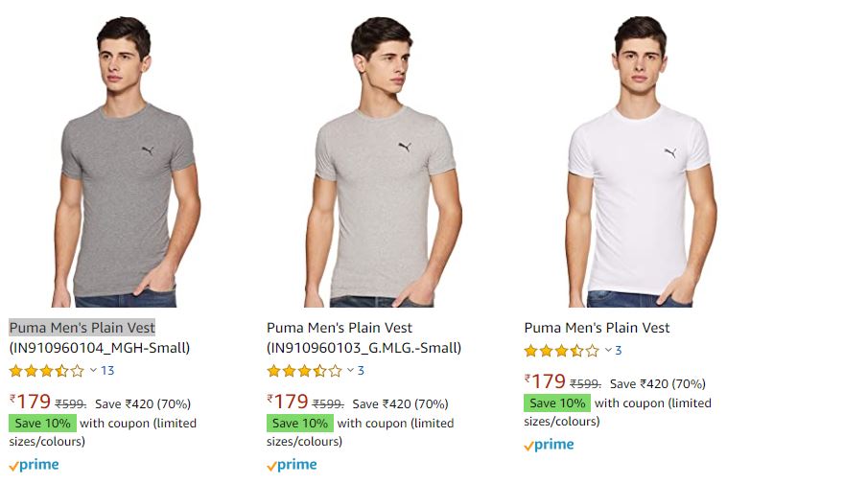Image resolution: width=868 pixels, height=483 pixels.
Task: Click the star rating of the white vest
Action: (x=561, y=351)
